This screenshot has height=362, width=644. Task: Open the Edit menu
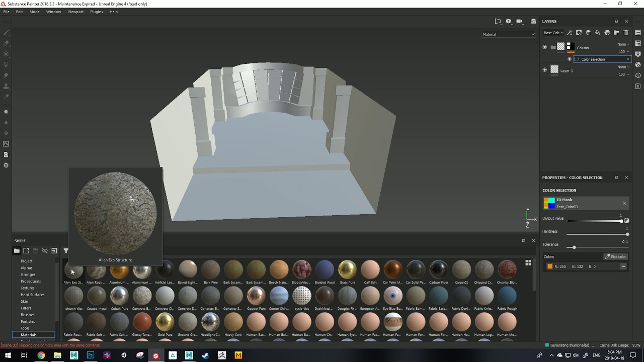pos(19,12)
